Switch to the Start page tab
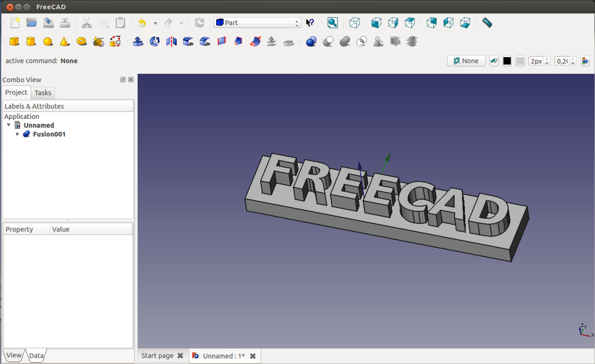Image resolution: width=595 pixels, height=364 pixels. click(x=157, y=356)
